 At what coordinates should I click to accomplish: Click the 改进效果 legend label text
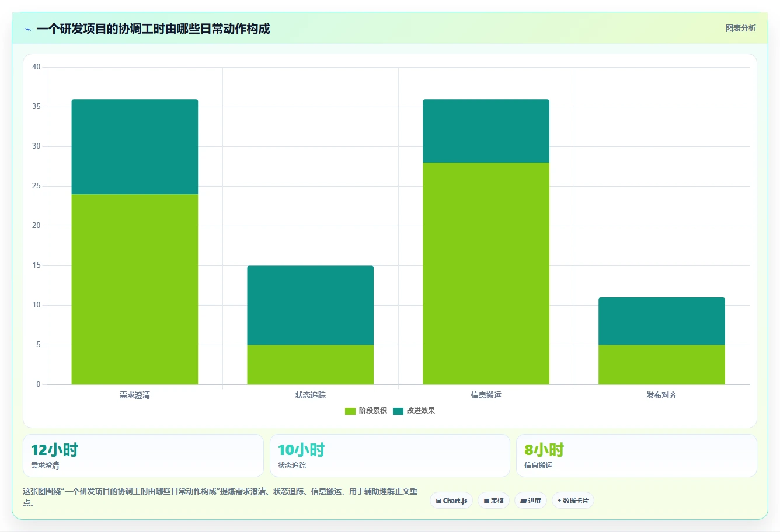[420, 411]
